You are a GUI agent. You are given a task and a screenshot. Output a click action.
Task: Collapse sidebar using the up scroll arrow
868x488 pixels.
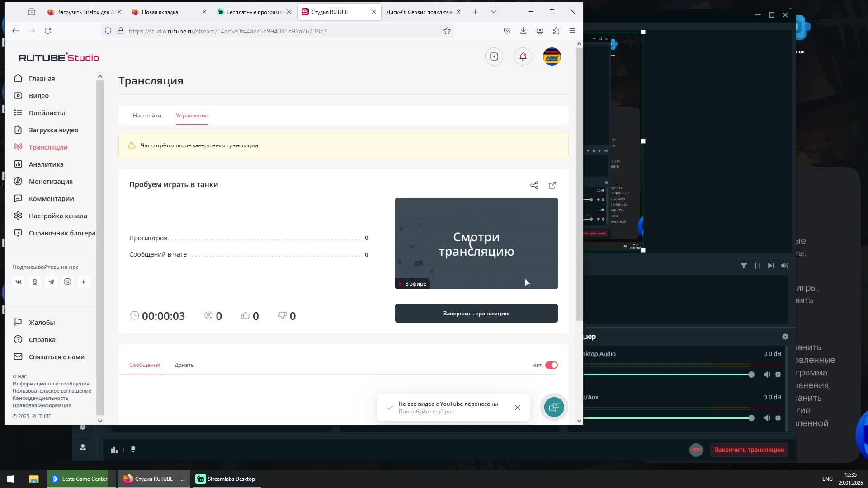[x=100, y=76]
